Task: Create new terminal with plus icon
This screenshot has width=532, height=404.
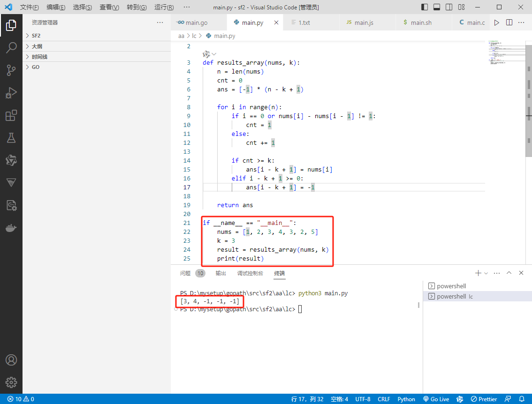Action: [x=478, y=273]
